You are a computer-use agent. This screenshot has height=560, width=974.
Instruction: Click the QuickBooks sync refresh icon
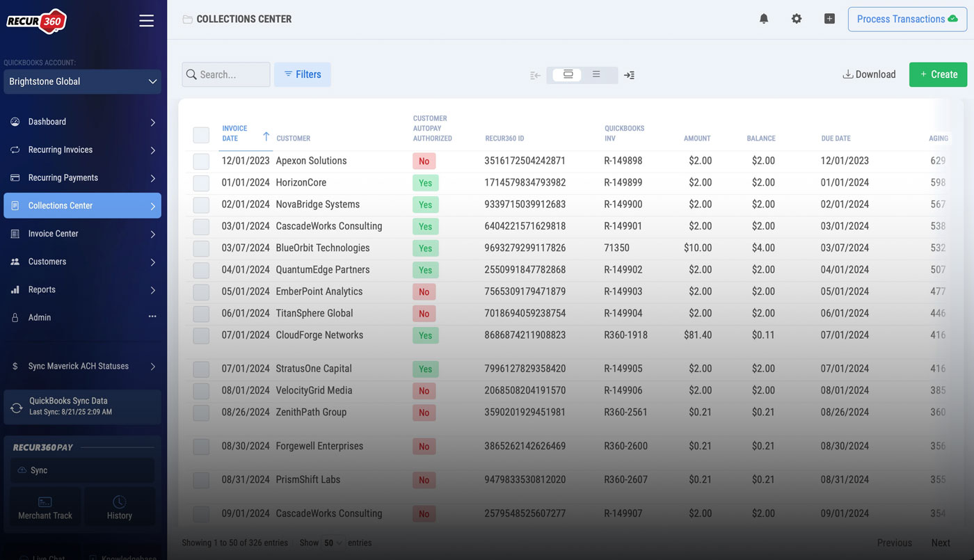point(16,407)
